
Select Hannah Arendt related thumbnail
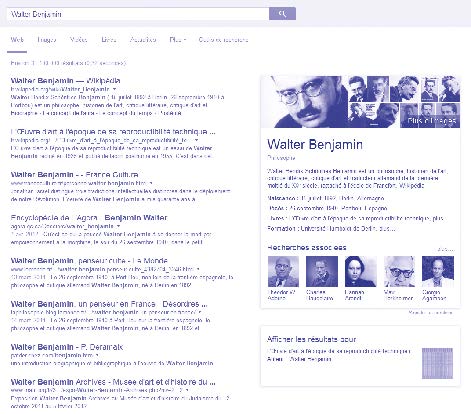click(361, 271)
